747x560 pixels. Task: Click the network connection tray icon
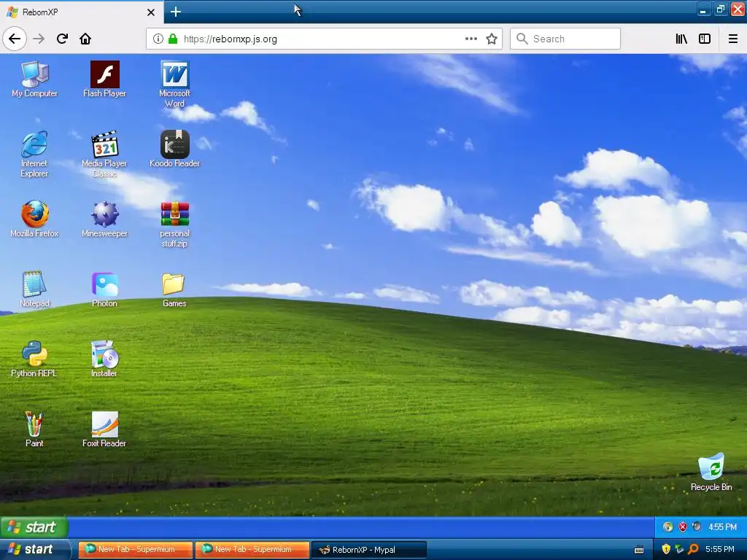tap(679, 549)
